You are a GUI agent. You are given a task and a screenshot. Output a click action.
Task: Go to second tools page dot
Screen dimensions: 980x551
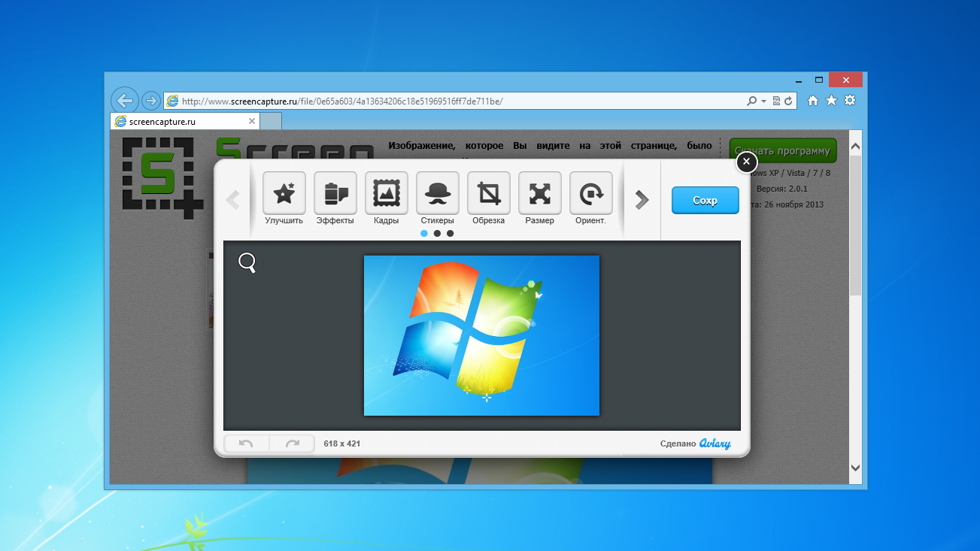pos(437,234)
